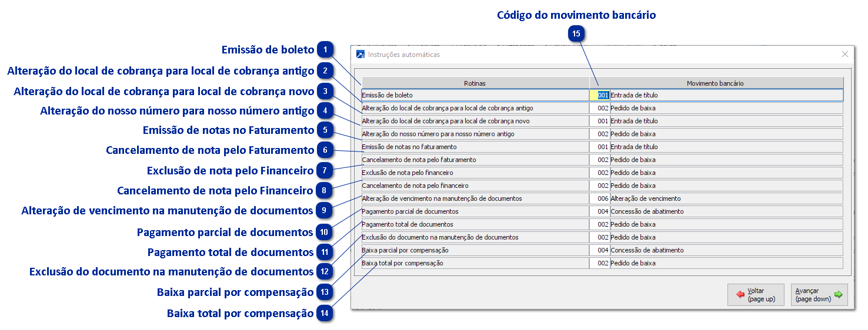The height and width of the screenshot is (330, 868).
Task: Click the code field for Exclusão de nota pelo financeiro
Action: pos(600,173)
